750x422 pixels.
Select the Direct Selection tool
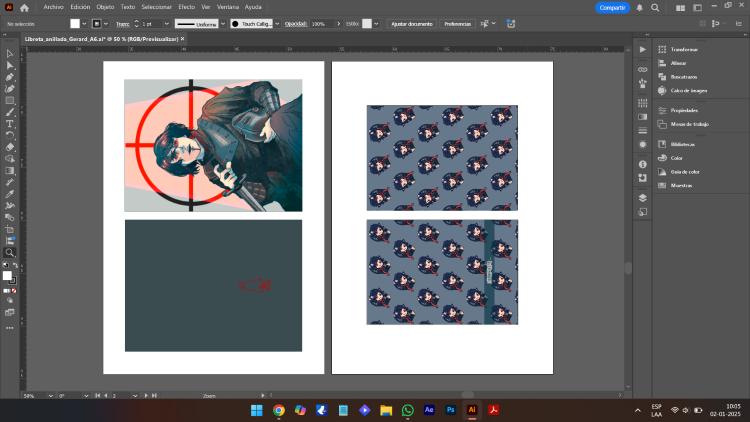[x=10, y=66]
